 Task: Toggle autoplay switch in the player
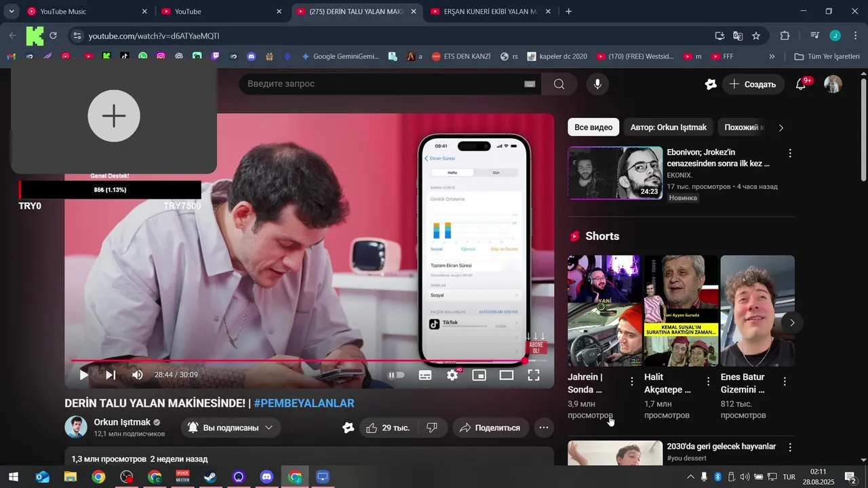pos(396,375)
